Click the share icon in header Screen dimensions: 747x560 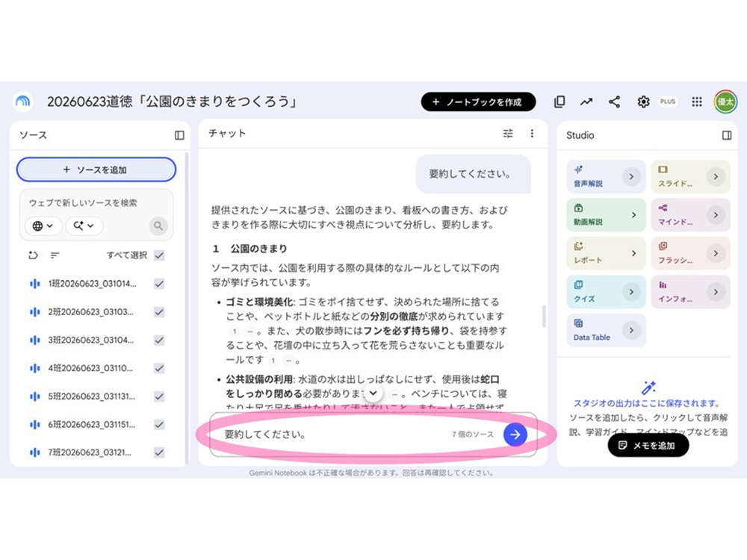tap(615, 102)
